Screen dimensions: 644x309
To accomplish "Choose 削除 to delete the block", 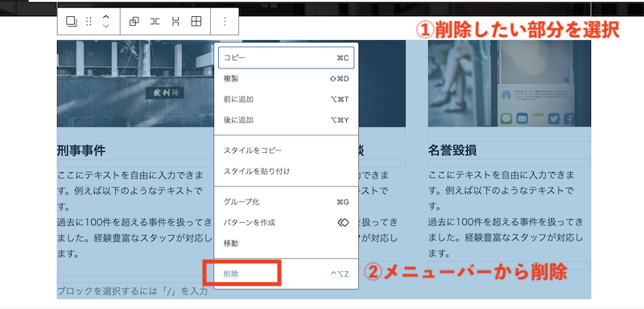I will pyautogui.click(x=287, y=274).
